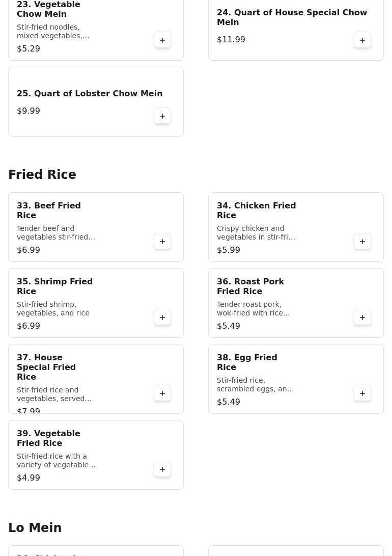View Quart of Lobster Chow Mein title
392x556 pixels.
pyautogui.click(x=90, y=94)
